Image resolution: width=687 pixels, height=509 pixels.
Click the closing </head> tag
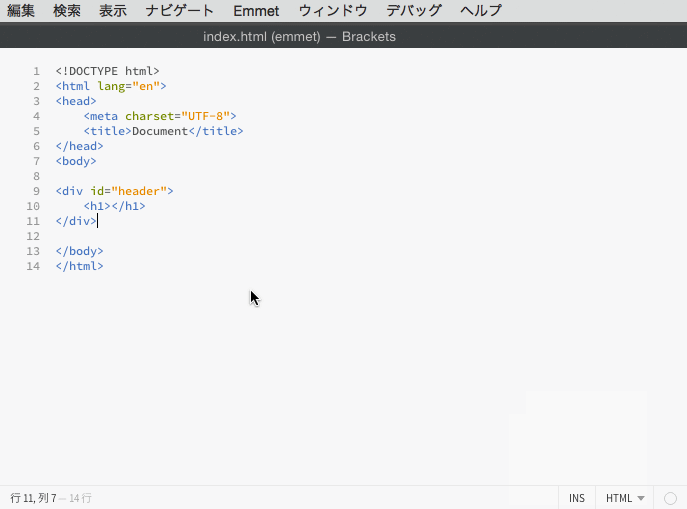coord(79,146)
